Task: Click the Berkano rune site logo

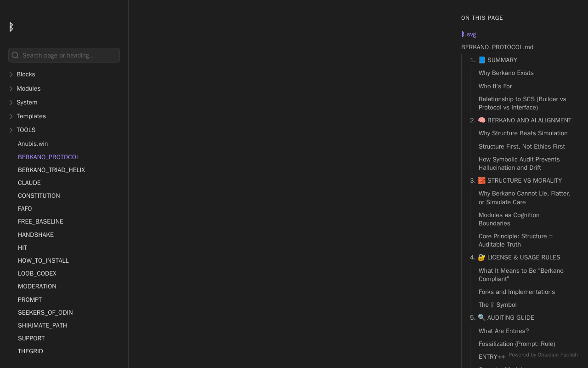Action: 11,27
